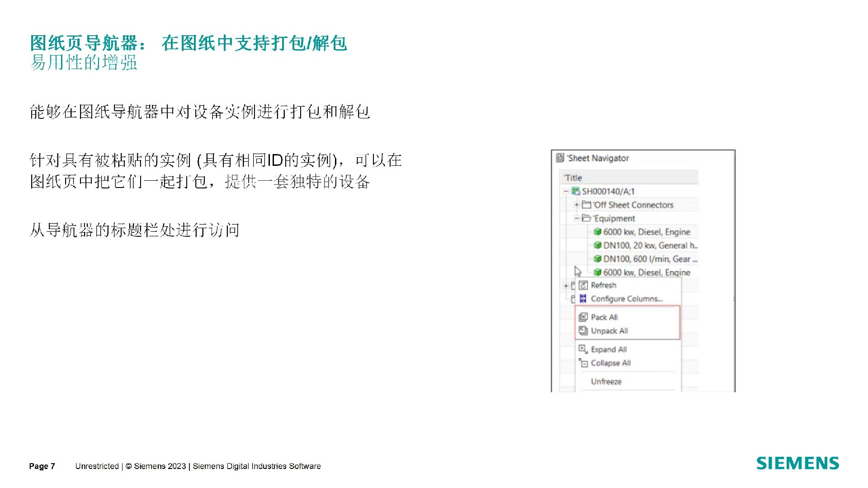Collapse the Equipment folder node
Viewport: 868px width, 488px height.
pyautogui.click(x=576, y=218)
